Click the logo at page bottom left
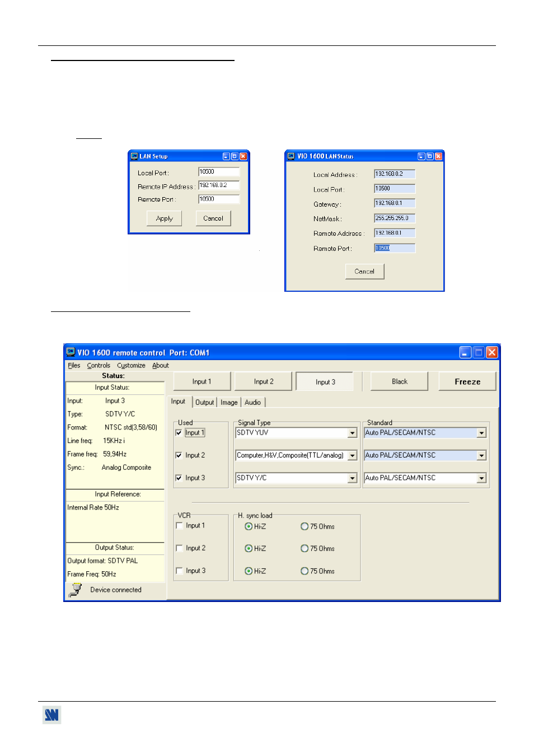Viewport: 534px width, 756px height. 51,715
